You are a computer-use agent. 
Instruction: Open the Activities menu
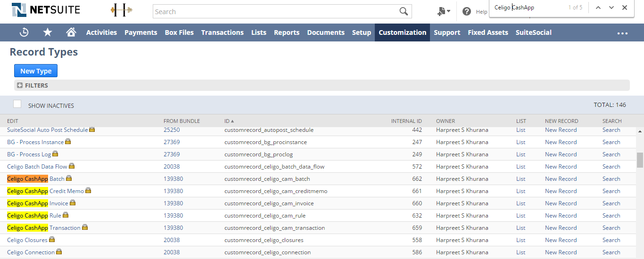[101, 32]
